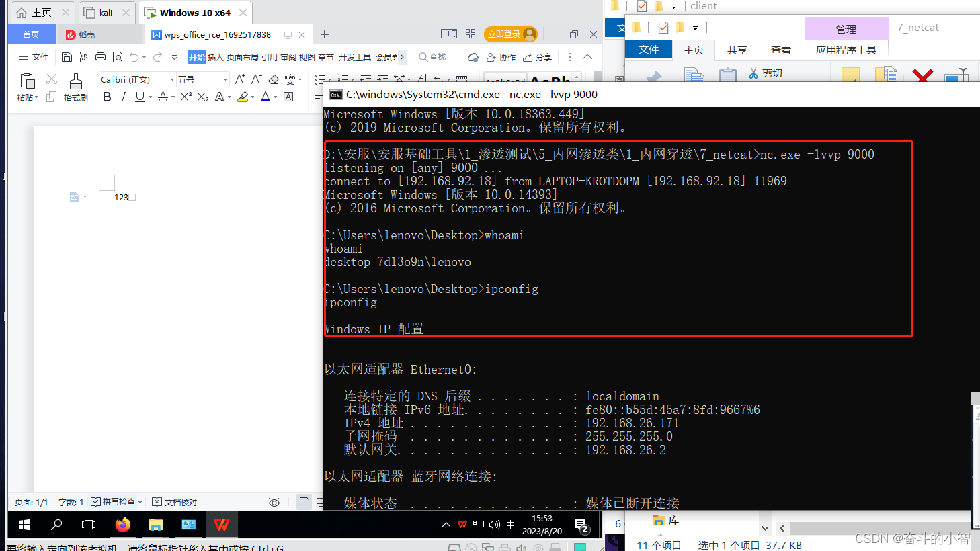
Task: Click 剪切 in the 7_netcat Explorer ribbon
Action: point(766,73)
